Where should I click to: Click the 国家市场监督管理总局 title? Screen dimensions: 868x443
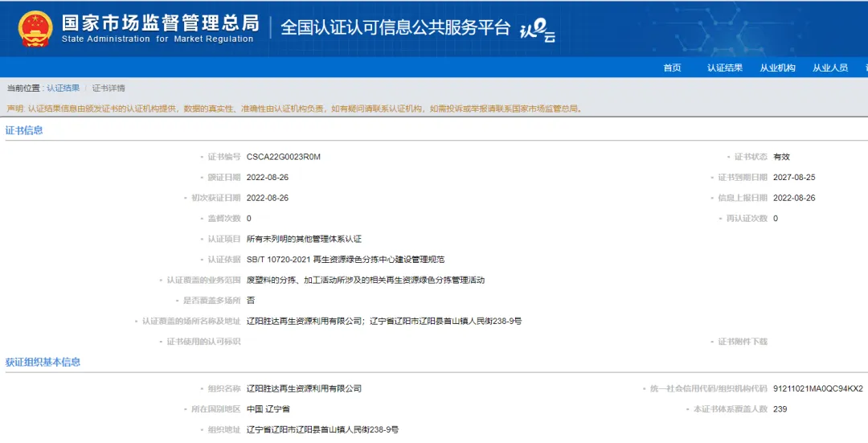(x=160, y=23)
